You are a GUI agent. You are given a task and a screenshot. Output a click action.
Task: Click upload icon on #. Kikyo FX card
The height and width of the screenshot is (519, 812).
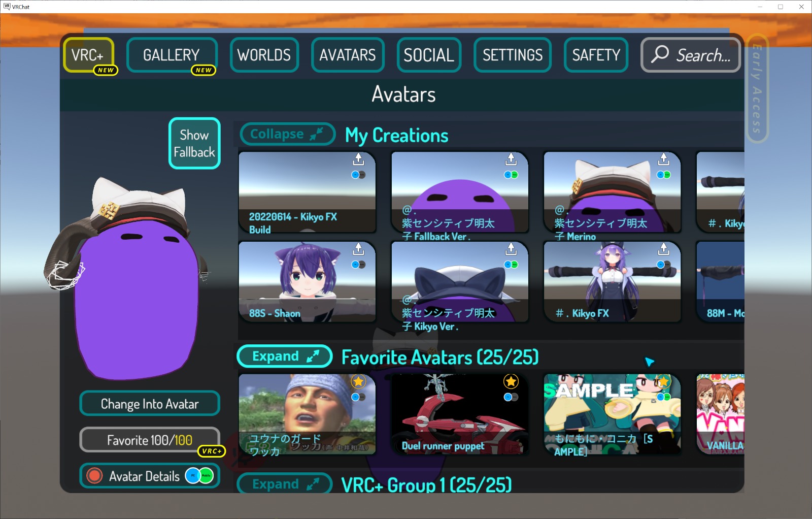pos(663,249)
